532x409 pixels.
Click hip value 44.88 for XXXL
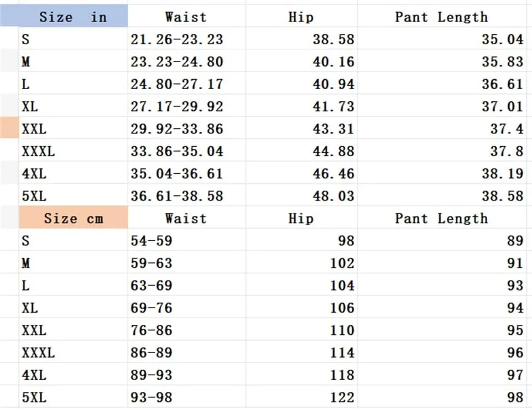click(x=301, y=151)
